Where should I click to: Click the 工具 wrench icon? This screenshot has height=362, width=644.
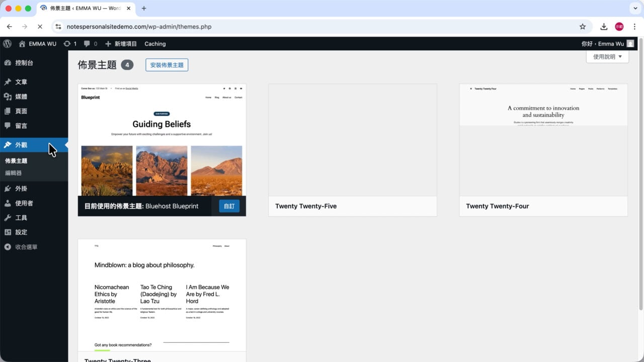point(8,218)
